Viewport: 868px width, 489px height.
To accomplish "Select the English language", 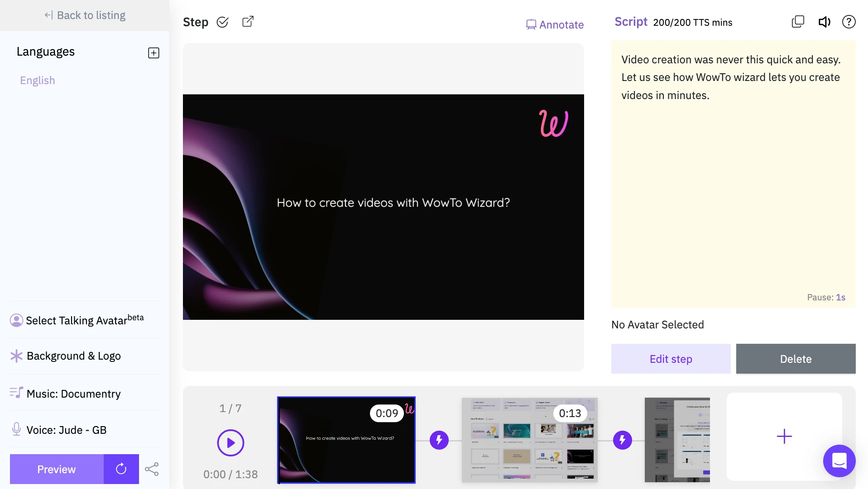I will pos(38,81).
